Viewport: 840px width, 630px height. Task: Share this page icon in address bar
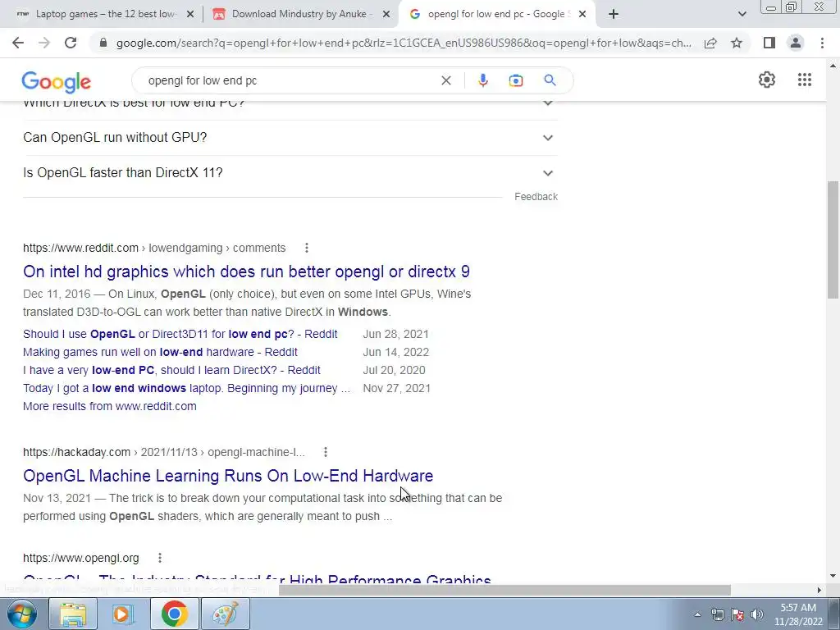[710, 43]
